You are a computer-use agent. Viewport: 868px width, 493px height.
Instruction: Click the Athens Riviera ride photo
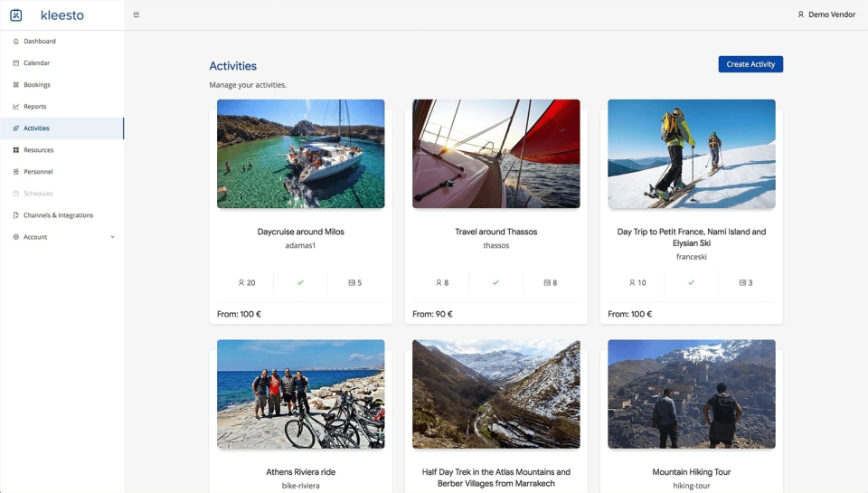pos(300,393)
